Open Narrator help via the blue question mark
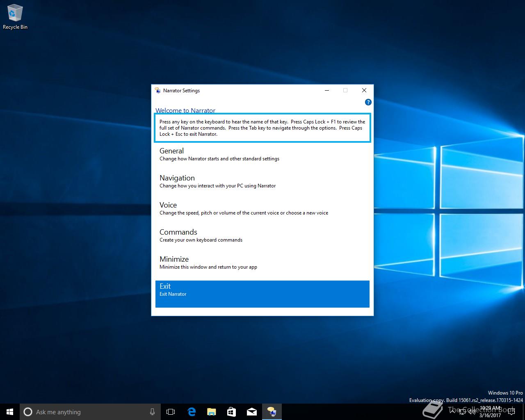The width and height of the screenshot is (525, 420). (368, 102)
